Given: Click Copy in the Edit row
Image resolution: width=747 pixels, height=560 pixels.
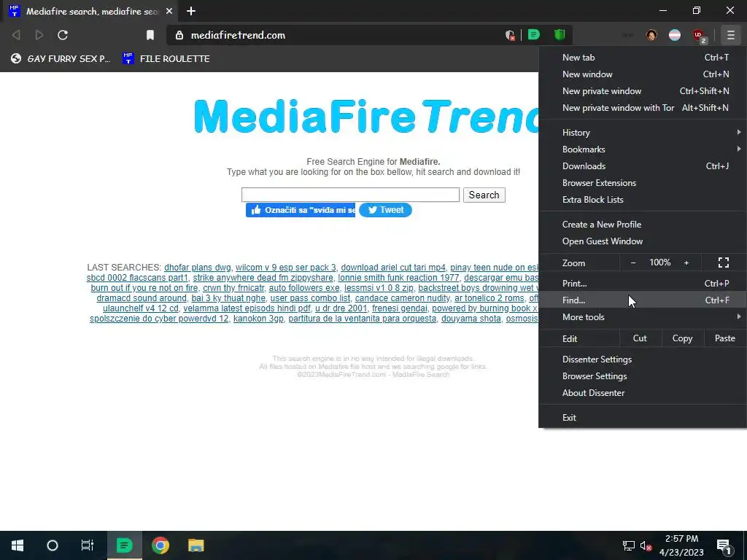Looking at the screenshot, I should (x=682, y=338).
